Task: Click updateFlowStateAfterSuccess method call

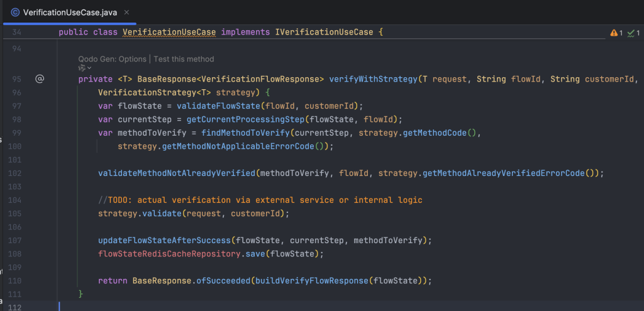Action: tap(164, 241)
